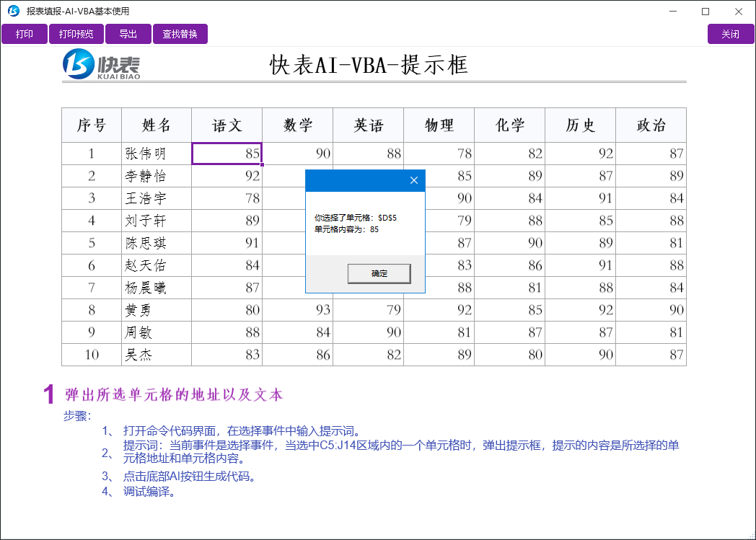Viewport: 756px width, 540px height.
Task: Confirm the message box with 确定
Action: pyautogui.click(x=379, y=274)
